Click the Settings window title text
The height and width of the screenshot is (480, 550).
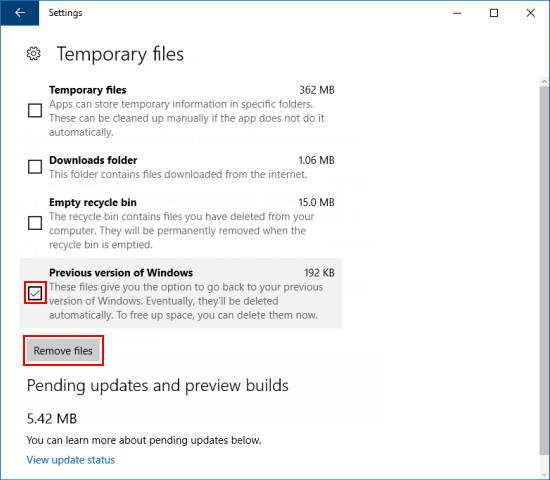point(65,13)
